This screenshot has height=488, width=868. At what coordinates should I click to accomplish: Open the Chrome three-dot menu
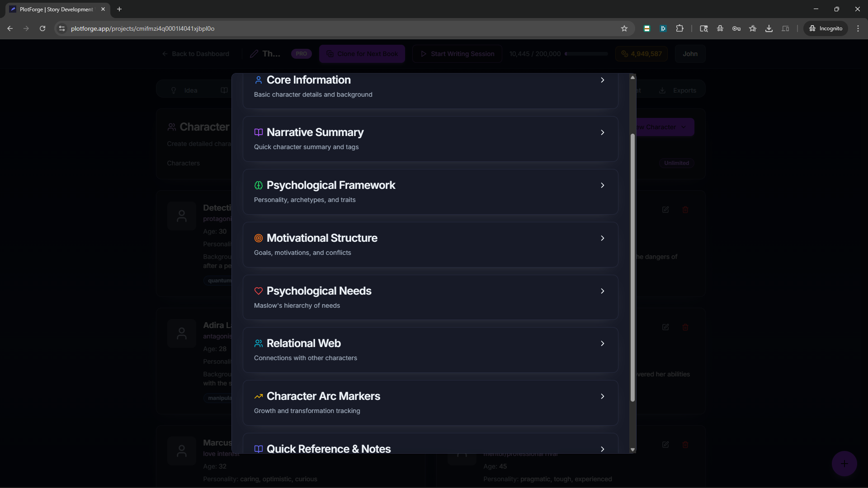858,28
